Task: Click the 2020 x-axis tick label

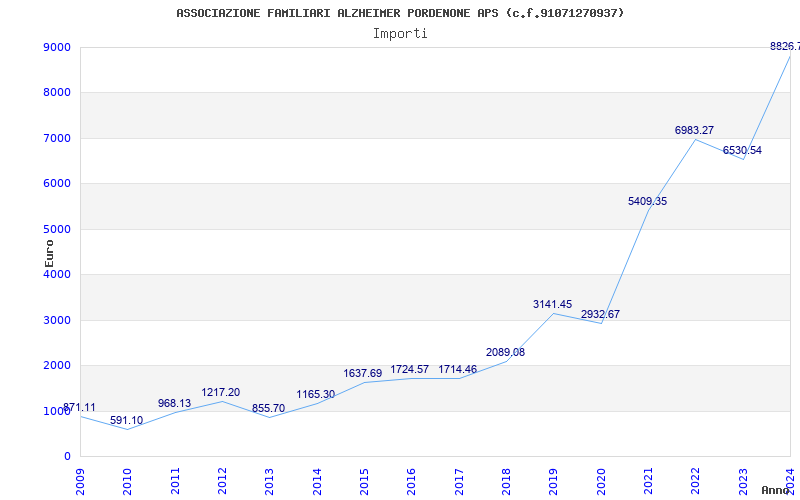Action: click(x=601, y=481)
